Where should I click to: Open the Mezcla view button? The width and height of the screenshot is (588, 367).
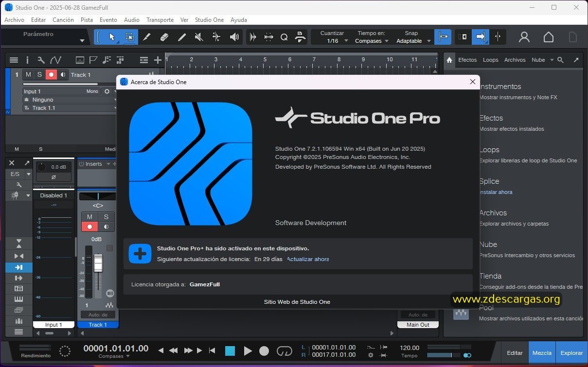pyautogui.click(x=542, y=353)
